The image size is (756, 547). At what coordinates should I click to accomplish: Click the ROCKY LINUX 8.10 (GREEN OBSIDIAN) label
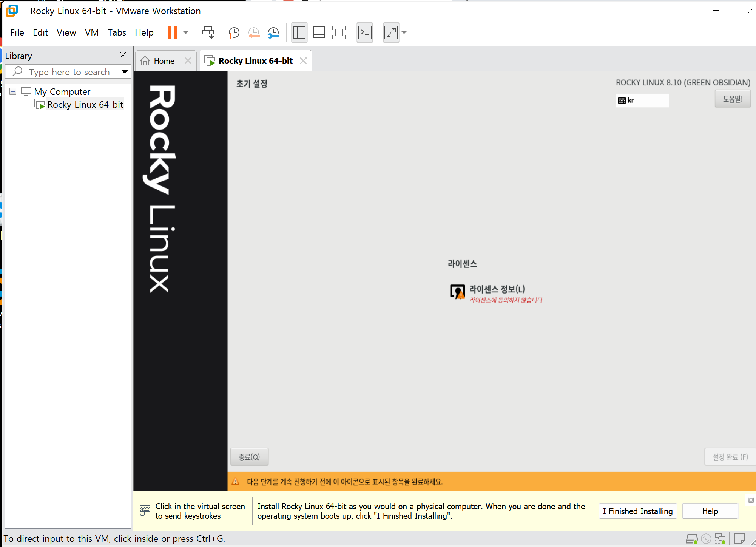tap(683, 83)
